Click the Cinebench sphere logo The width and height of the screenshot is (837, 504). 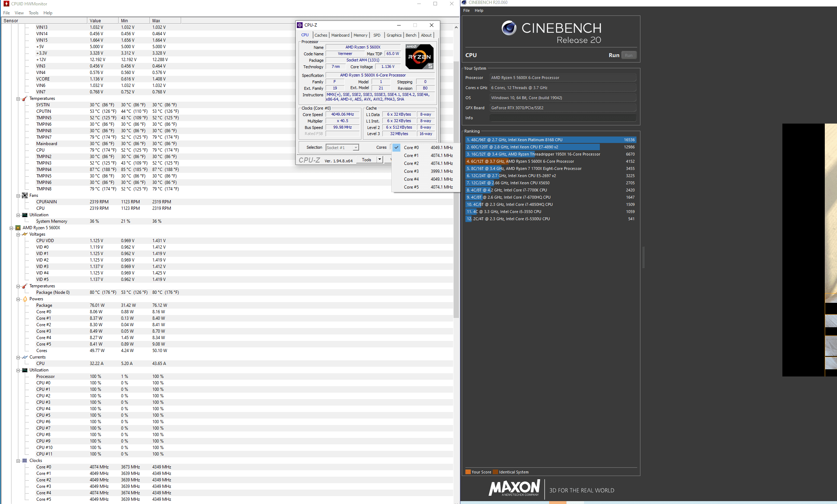point(509,28)
